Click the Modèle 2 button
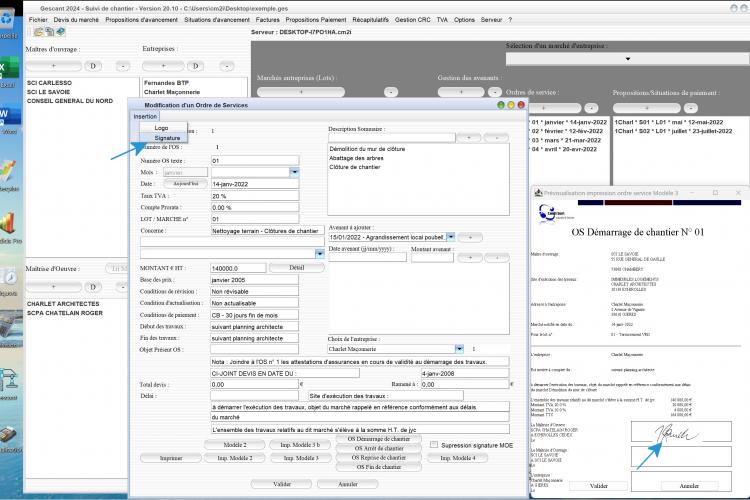750x500 pixels. pyautogui.click(x=235, y=445)
